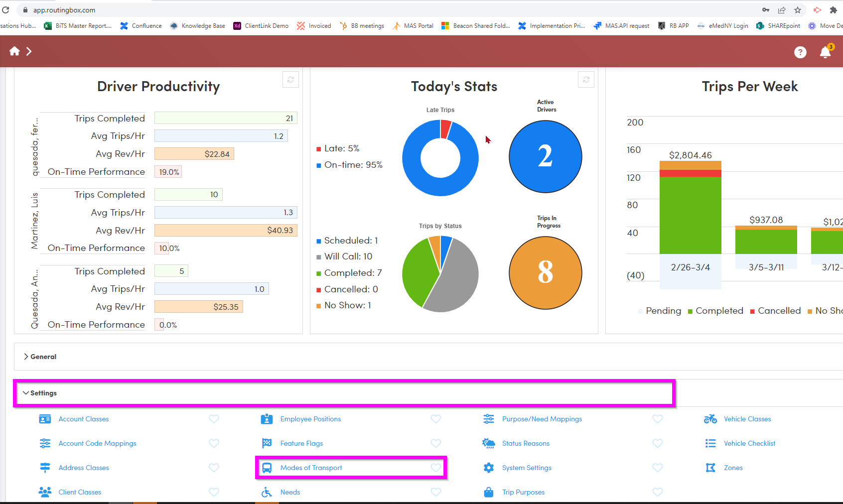Expand the breadcrumb chevron beside home

click(x=29, y=51)
